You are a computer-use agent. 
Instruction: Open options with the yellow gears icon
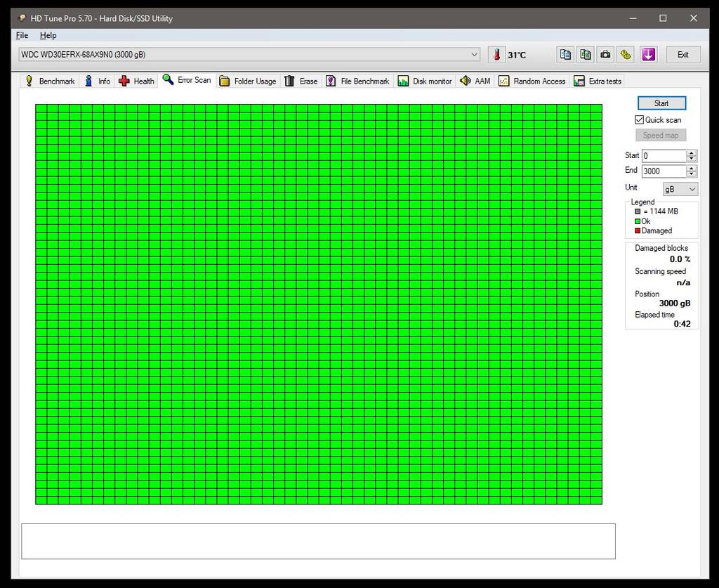tap(626, 55)
